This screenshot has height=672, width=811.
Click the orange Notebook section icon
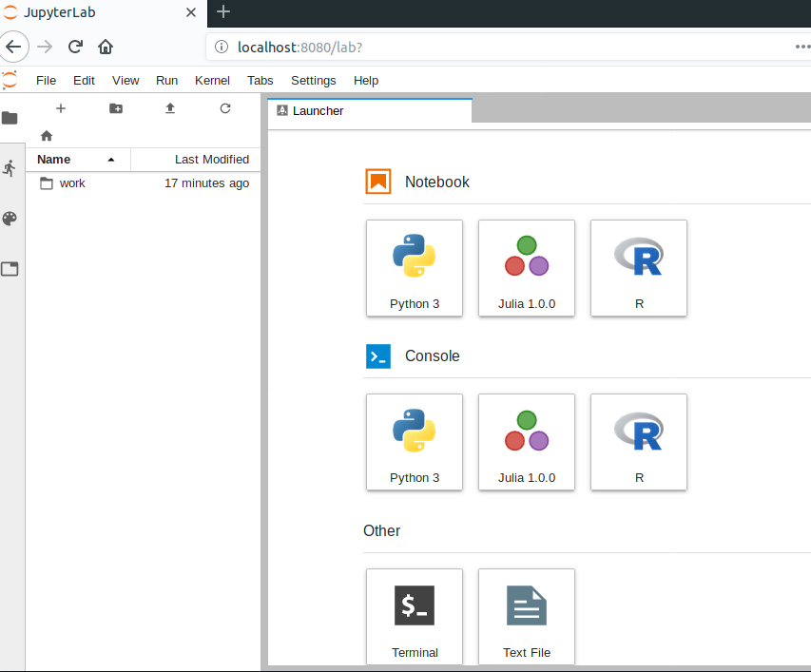point(378,182)
